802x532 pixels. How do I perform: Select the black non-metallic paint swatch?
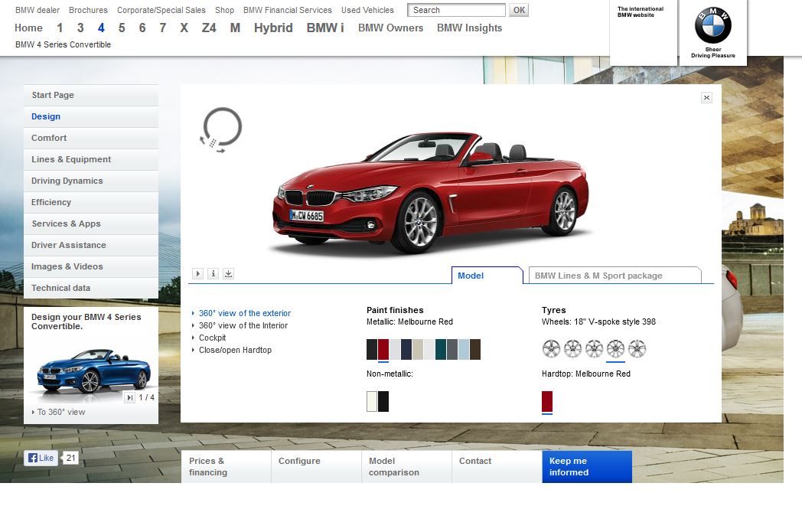[x=383, y=401]
